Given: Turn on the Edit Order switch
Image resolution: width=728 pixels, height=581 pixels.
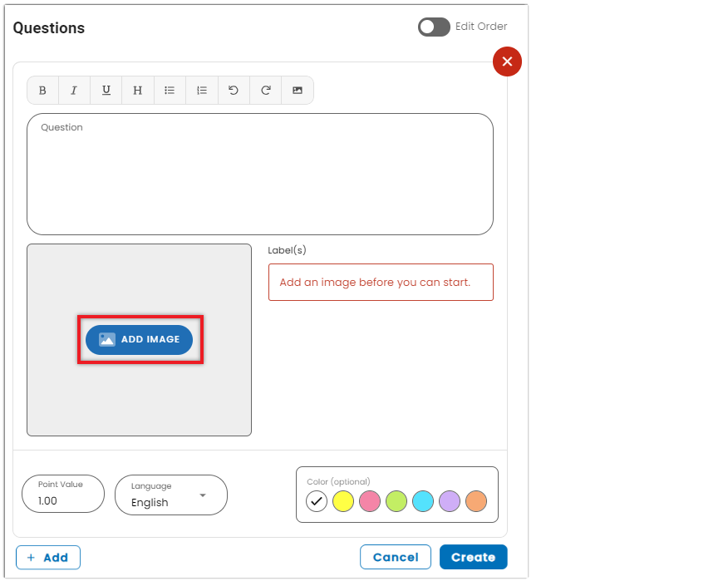Looking at the screenshot, I should 434,27.
